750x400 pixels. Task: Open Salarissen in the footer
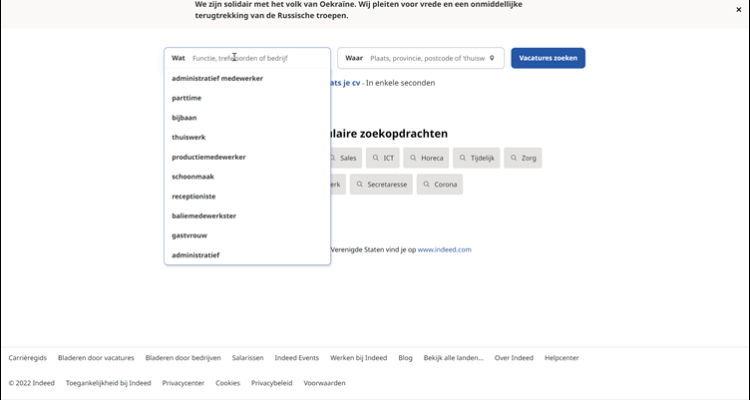click(247, 357)
